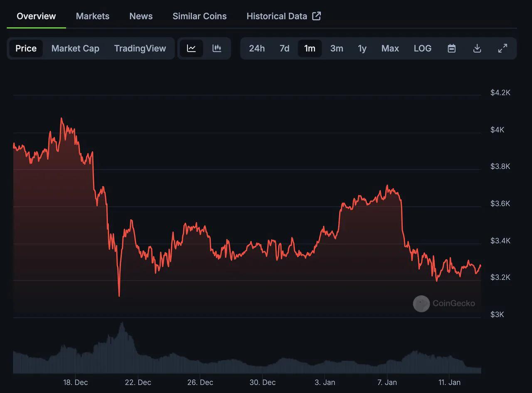Screen dimensions: 532x393
Task: Select the Market Cap chart mode
Action: tap(75, 48)
